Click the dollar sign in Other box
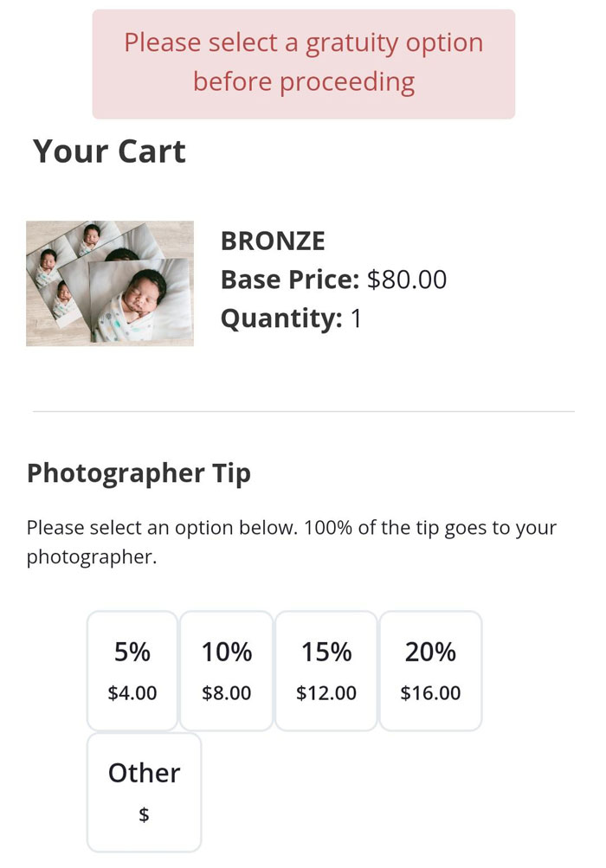606x868 pixels. point(144,814)
